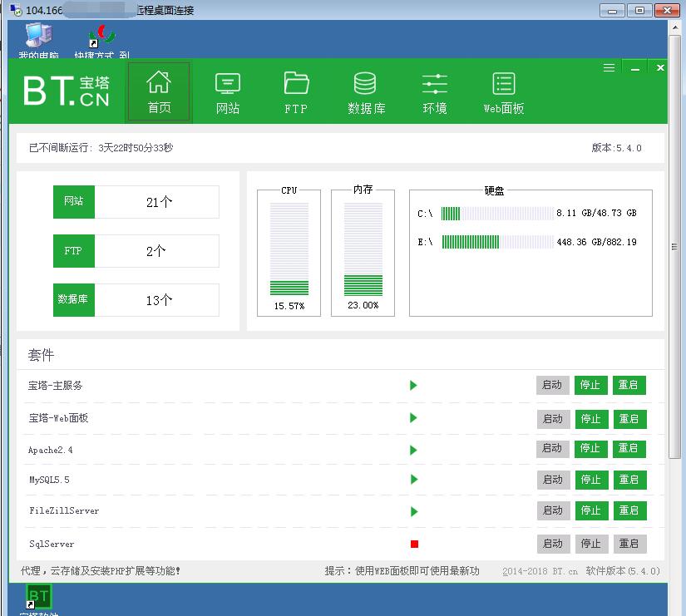Click the 版本:5.4.0 version text
686x616 pixels.
[x=616, y=148]
